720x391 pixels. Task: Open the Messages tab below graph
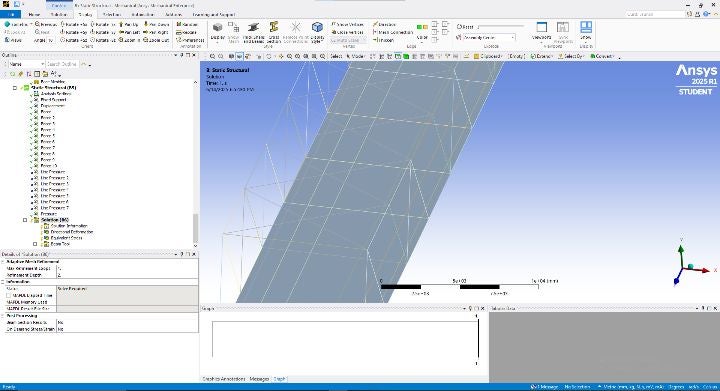(x=259, y=379)
